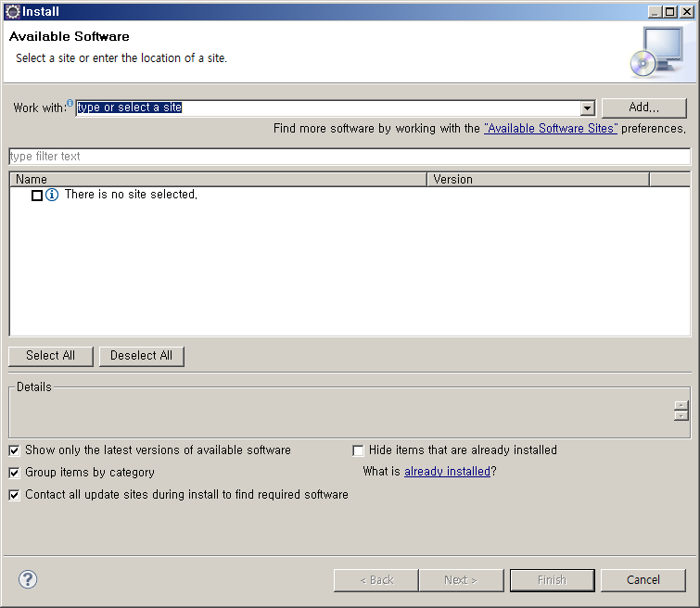Open the Work with site dropdown arrow
This screenshot has width=700, height=608.
pyautogui.click(x=586, y=108)
